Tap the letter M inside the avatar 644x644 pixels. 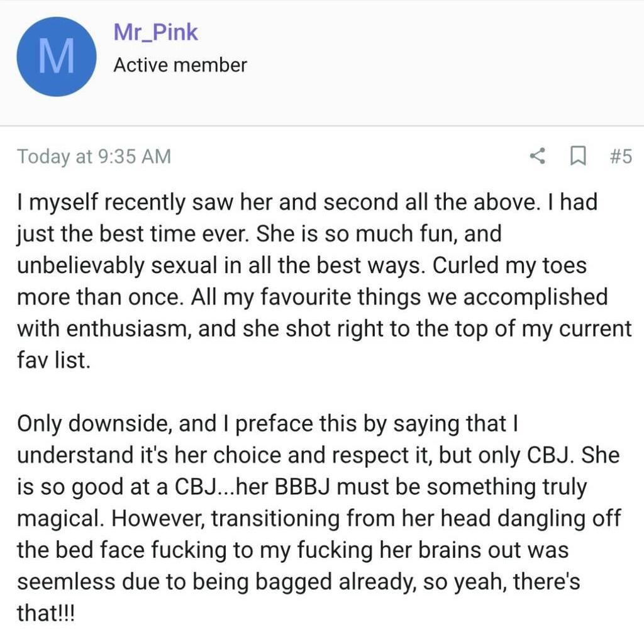point(57,57)
